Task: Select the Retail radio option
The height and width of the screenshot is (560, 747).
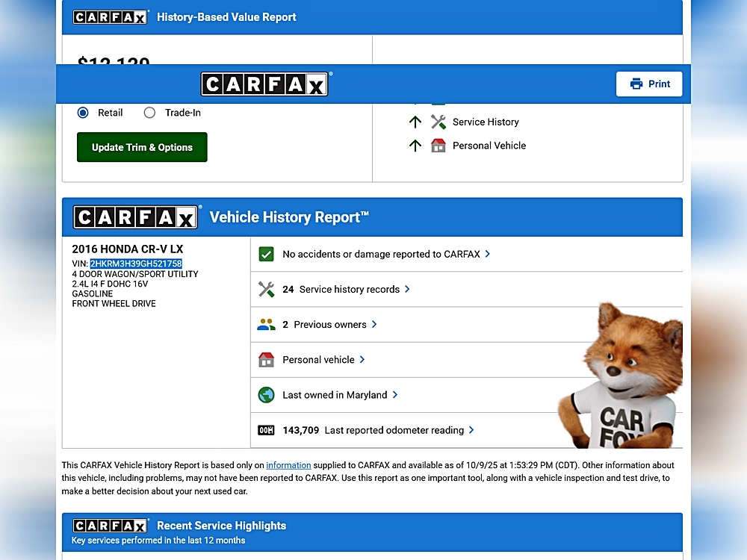Action: tap(83, 113)
